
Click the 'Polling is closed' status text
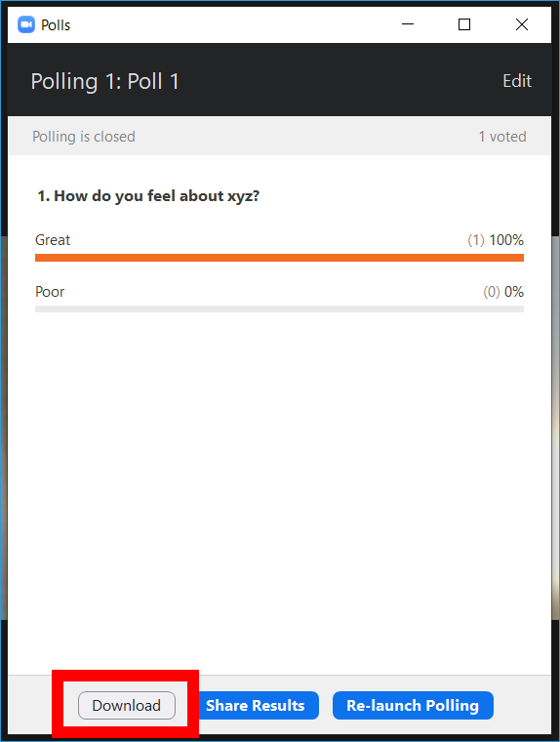pos(84,137)
